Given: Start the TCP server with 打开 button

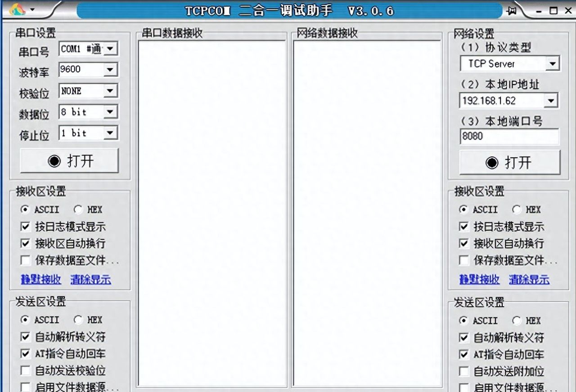Looking at the screenshot, I should [x=510, y=163].
